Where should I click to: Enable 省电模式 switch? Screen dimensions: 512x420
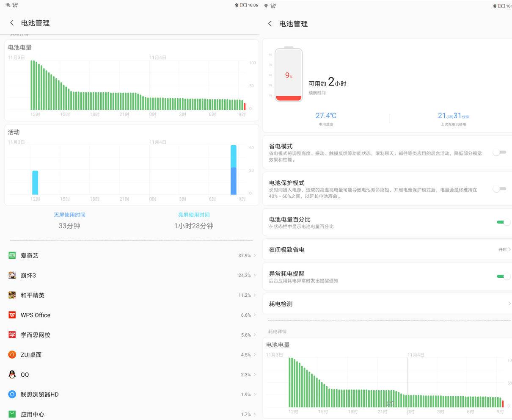[x=500, y=152]
